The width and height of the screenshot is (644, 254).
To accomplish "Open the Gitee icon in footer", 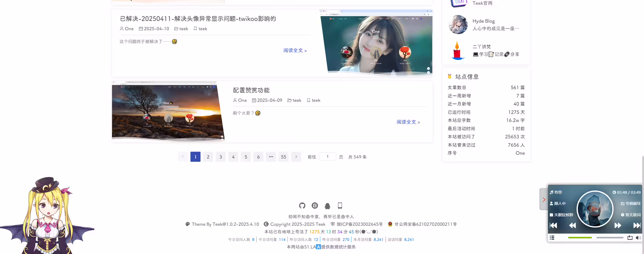I will (x=315, y=206).
